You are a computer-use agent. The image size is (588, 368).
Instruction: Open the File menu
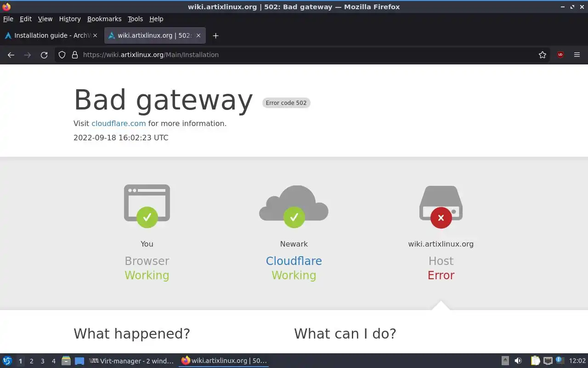click(x=8, y=19)
